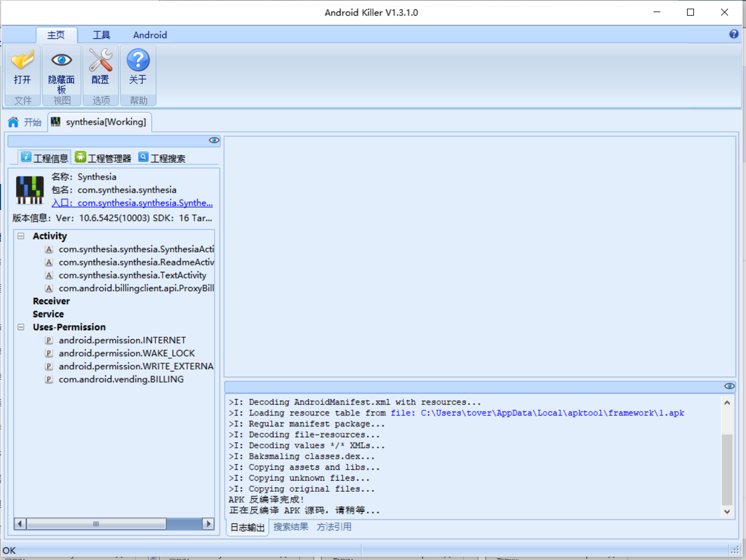Screen dimensions: 746x560
Task: Click the activity icon beside SynthesiaActivity
Action: click(49, 249)
